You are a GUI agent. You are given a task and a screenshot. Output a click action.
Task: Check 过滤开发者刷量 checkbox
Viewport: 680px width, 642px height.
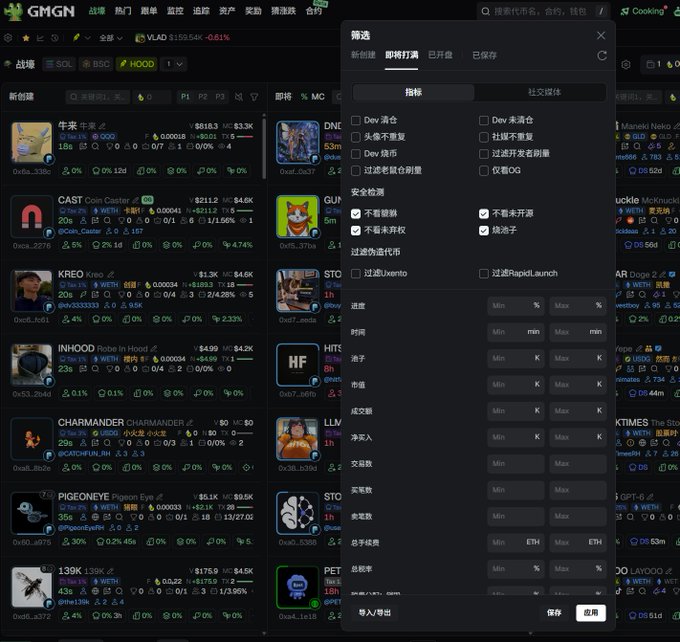pyautogui.click(x=484, y=154)
